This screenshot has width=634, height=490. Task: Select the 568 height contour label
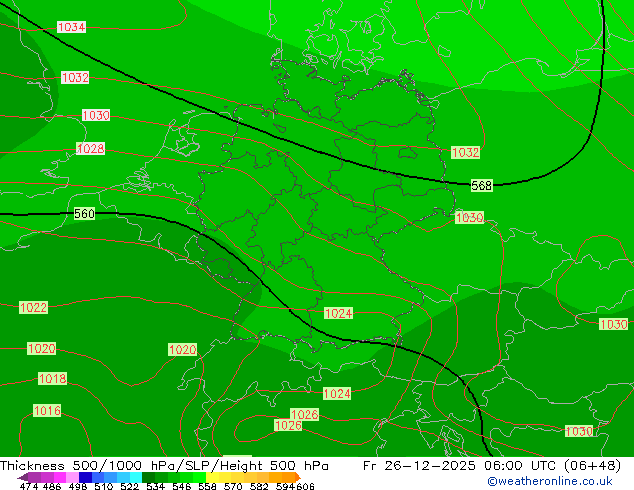482,186
